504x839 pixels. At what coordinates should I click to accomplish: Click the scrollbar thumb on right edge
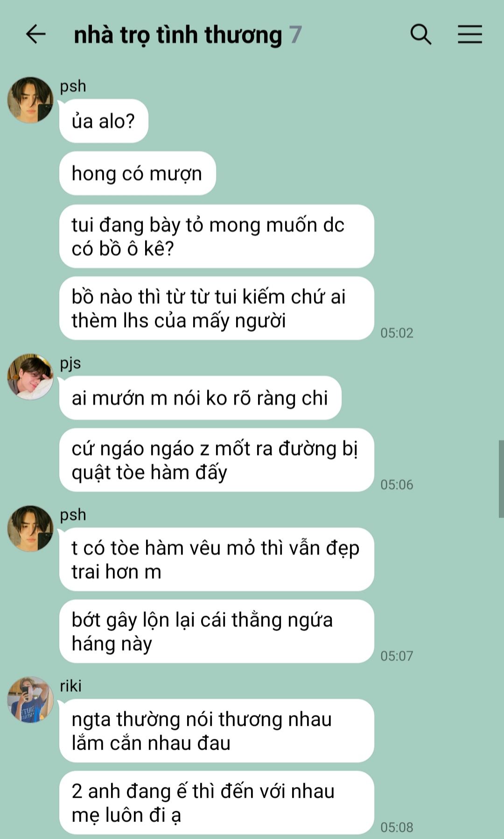[x=501, y=479]
